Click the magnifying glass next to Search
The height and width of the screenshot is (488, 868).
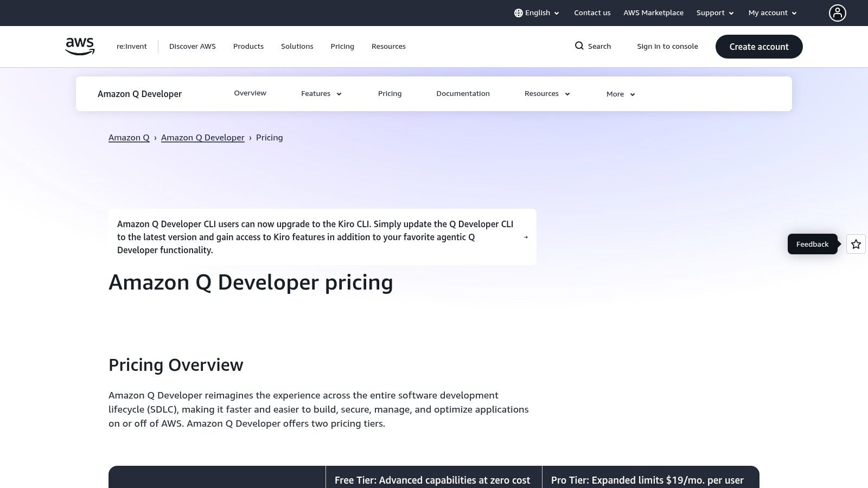579,46
